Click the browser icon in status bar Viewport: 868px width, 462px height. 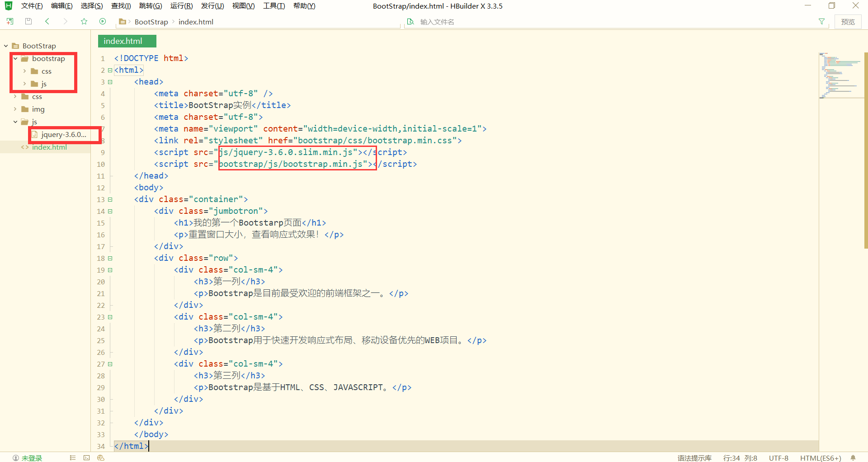(101, 458)
